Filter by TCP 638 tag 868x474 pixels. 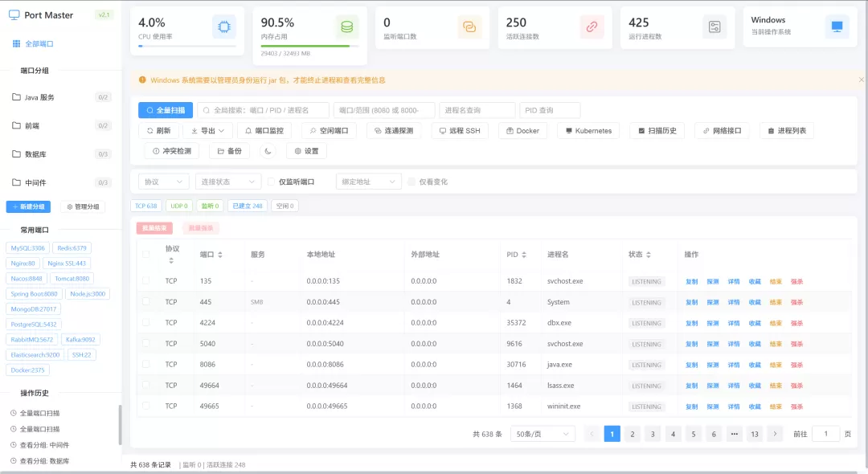coord(146,206)
